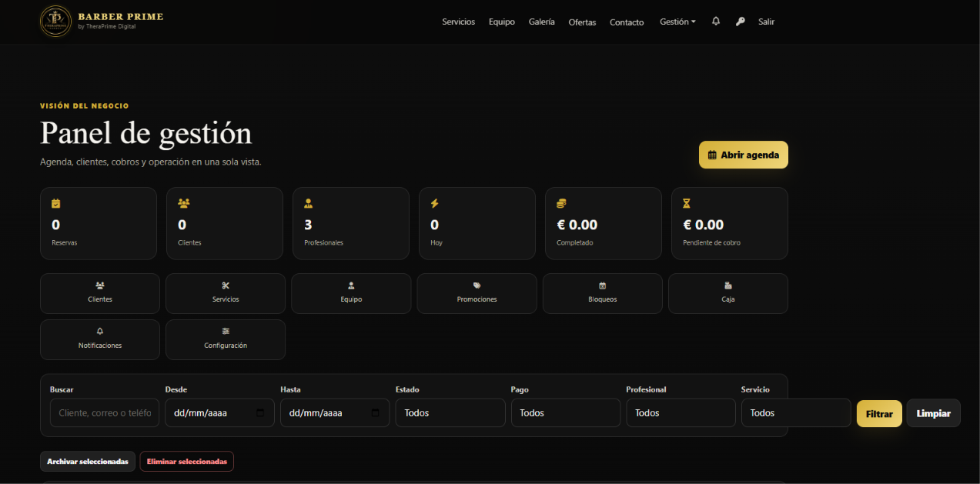Open the Promociones tile with tag icon
The width and height of the screenshot is (980, 484).
477,293
